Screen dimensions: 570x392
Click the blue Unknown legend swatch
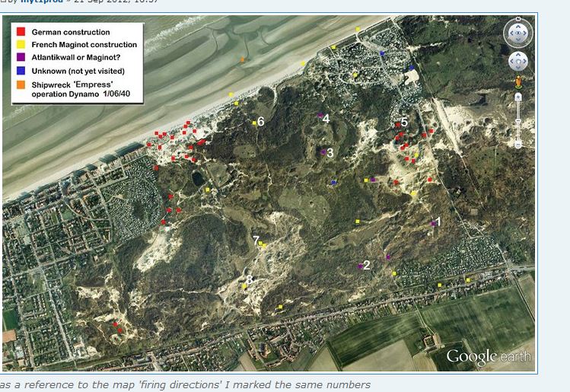(x=21, y=71)
